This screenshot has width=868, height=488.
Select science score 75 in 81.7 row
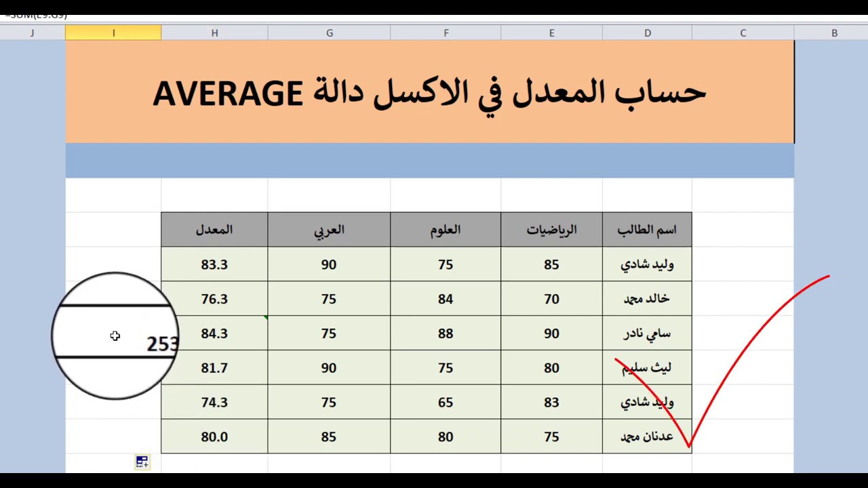[x=446, y=367]
